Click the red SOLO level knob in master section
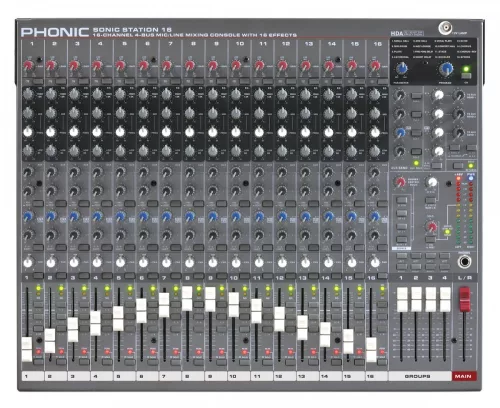The height and width of the screenshot is (408, 500). [x=432, y=227]
